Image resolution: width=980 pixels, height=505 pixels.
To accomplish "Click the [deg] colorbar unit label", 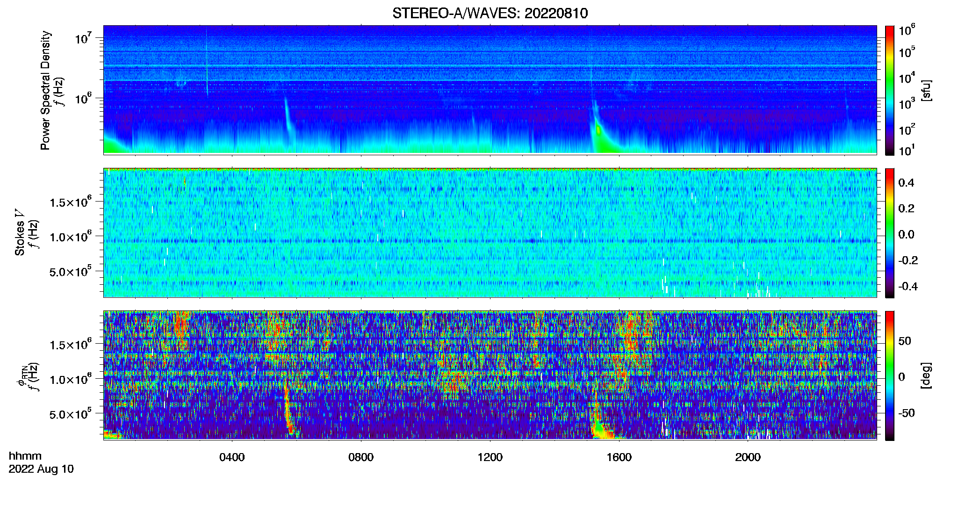I will pos(926,375).
